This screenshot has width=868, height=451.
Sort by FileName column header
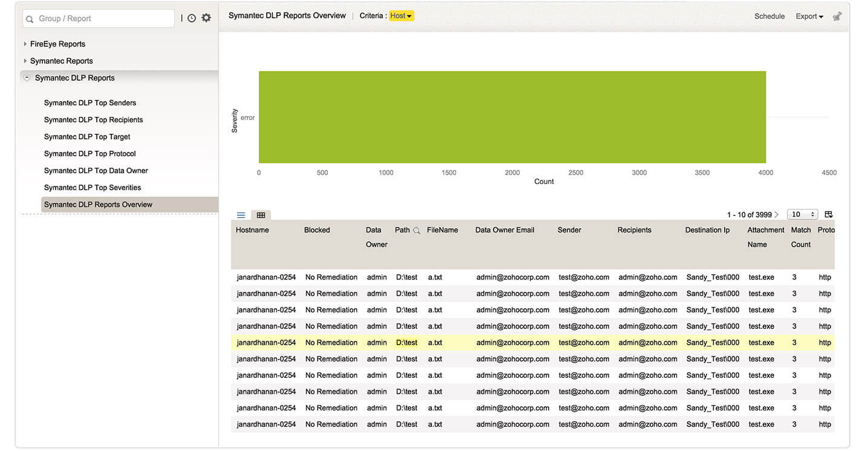coord(442,230)
